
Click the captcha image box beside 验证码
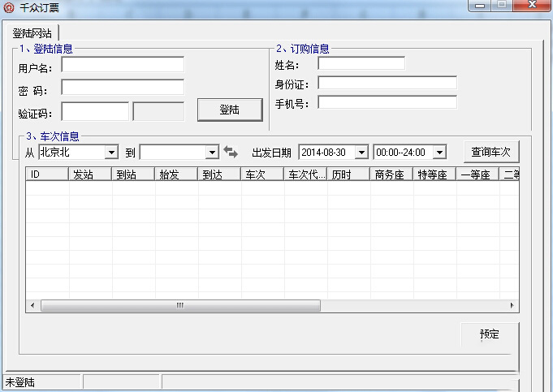(x=158, y=111)
